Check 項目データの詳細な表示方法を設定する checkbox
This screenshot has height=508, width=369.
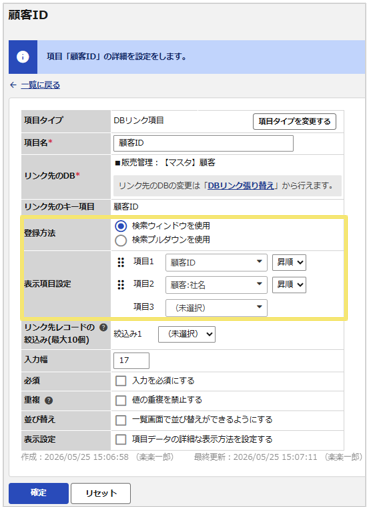tap(121, 439)
